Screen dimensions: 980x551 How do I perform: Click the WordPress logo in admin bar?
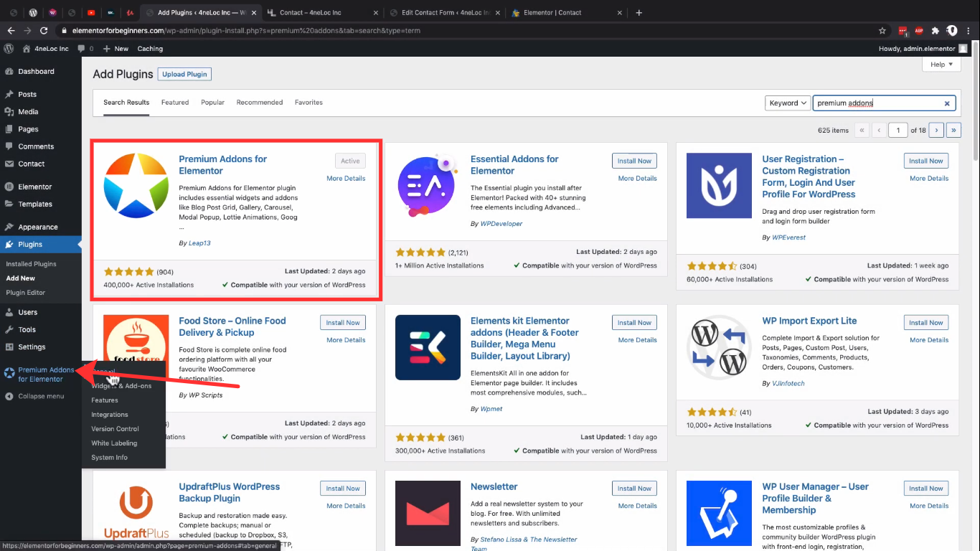click(x=9, y=49)
